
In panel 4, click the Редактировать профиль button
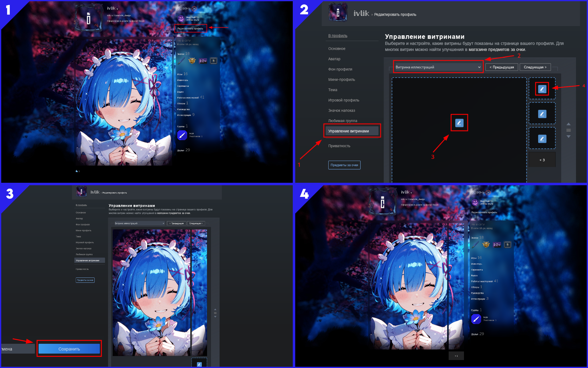tap(484, 212)
